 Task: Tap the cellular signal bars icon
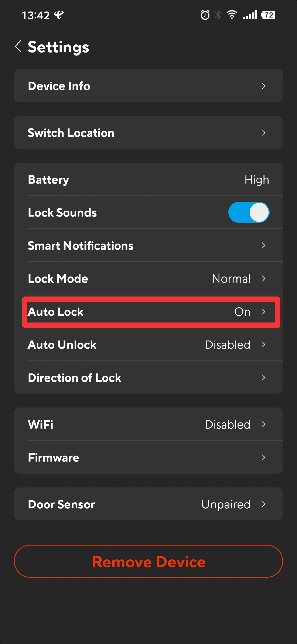click(x=250, y=15)
